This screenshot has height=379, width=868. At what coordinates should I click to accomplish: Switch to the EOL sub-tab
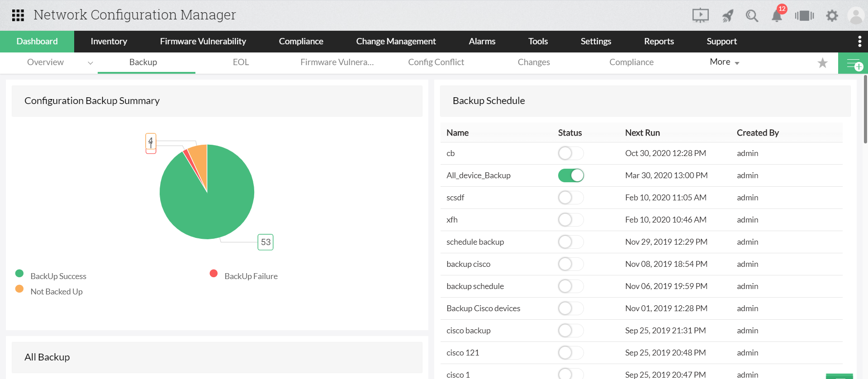coord(241,62)
